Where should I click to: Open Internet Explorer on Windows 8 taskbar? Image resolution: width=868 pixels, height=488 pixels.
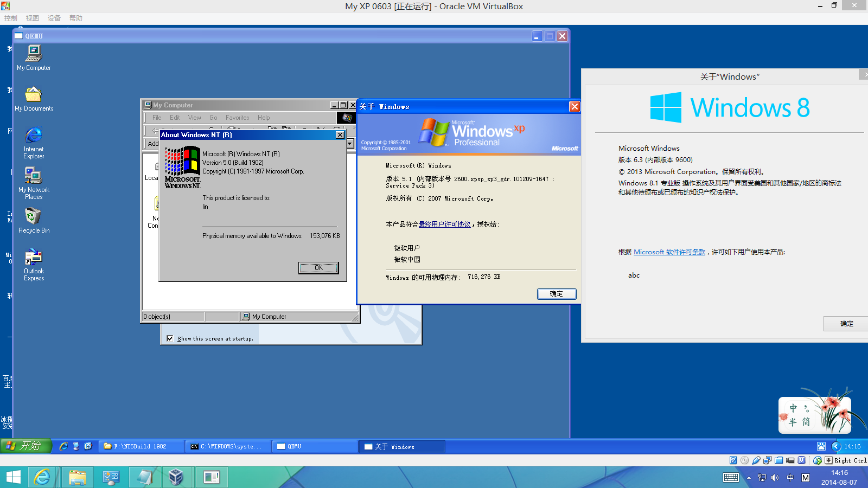pyautogui.click(x=42, y=477)
